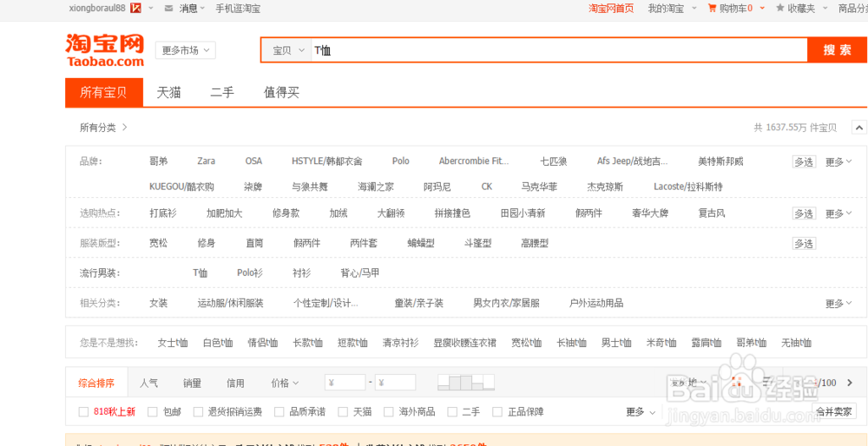This screenshot has height=446, width=868.
Task: Open the 女装 related category
Action: pos(158,303)
